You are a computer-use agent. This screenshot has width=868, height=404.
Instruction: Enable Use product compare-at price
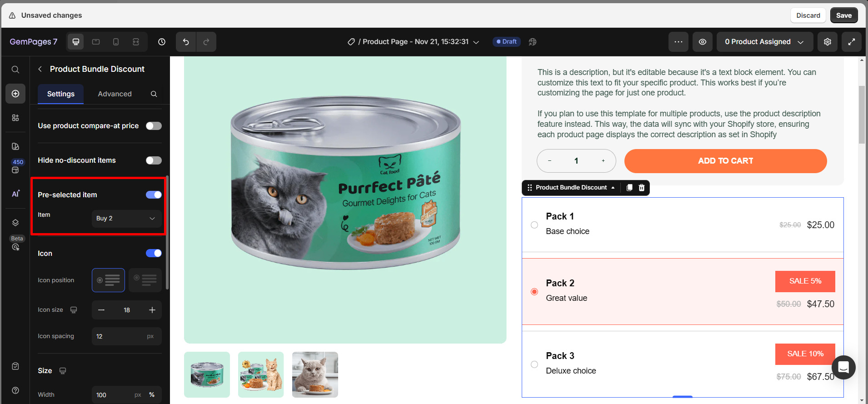(154, 125)
